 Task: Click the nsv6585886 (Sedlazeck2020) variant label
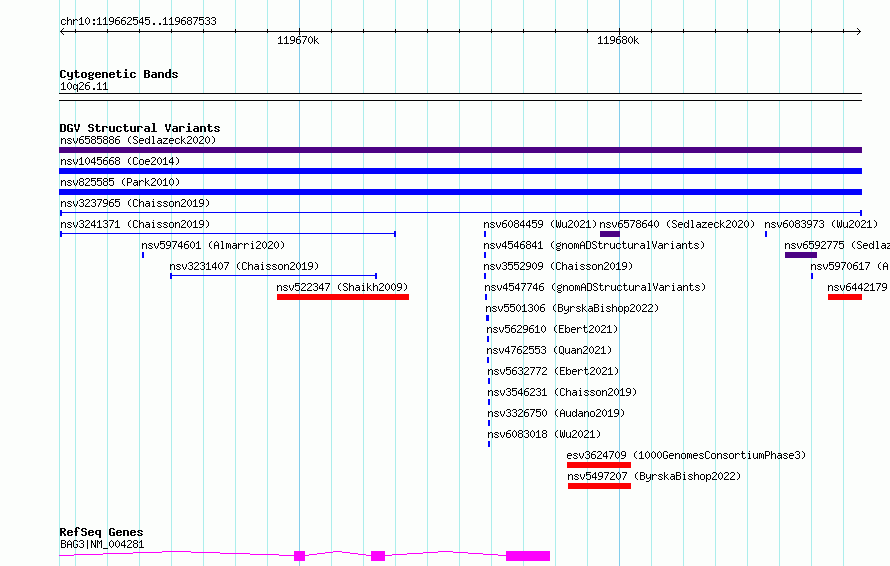click(138, 140)
